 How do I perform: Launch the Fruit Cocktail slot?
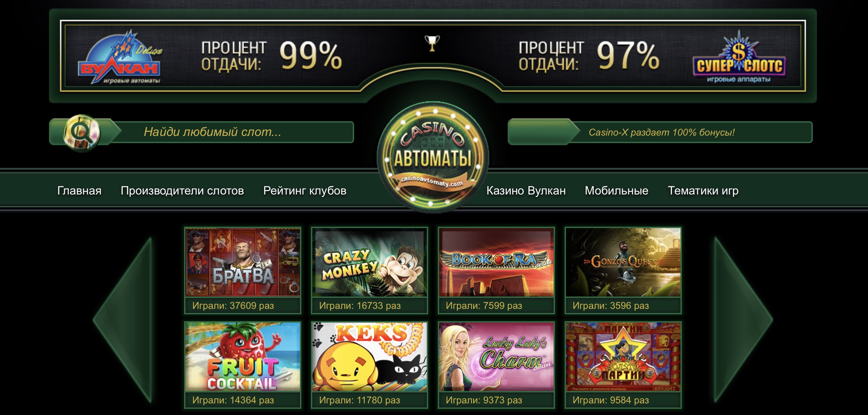click(x=243, y=365)
